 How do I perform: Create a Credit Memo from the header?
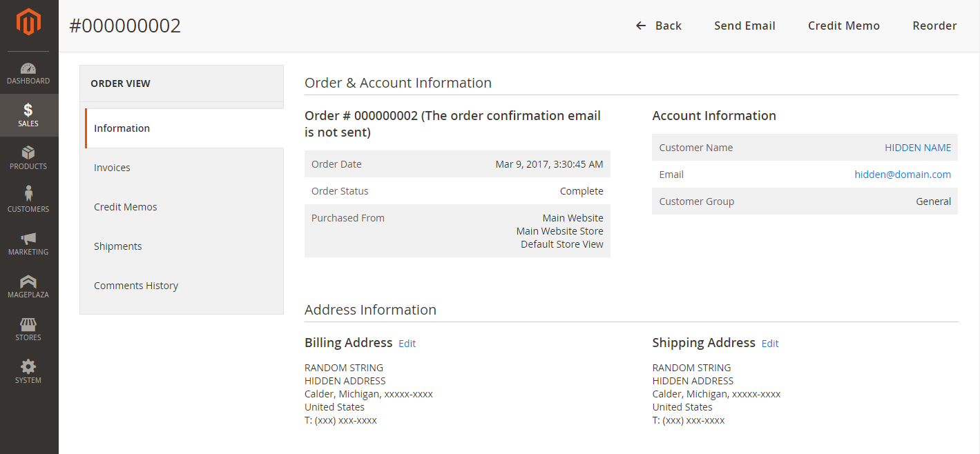click(844, 26)
